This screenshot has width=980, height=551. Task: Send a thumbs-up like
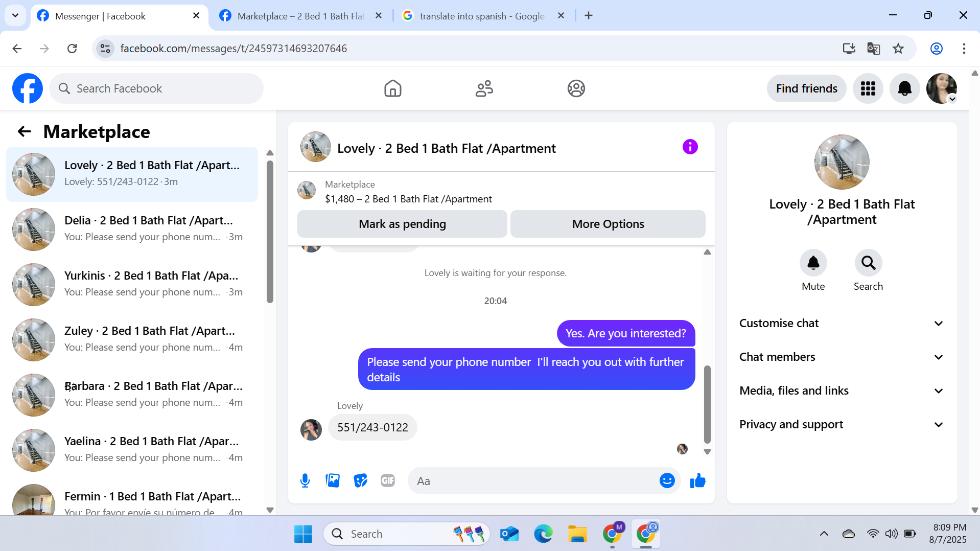(x=697, y=480)
